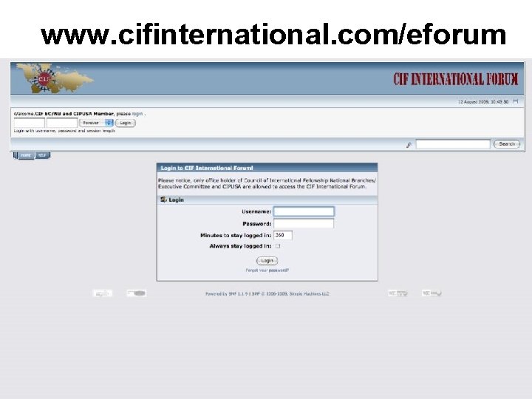
Task: Open the Help tab
Action: 42,155
